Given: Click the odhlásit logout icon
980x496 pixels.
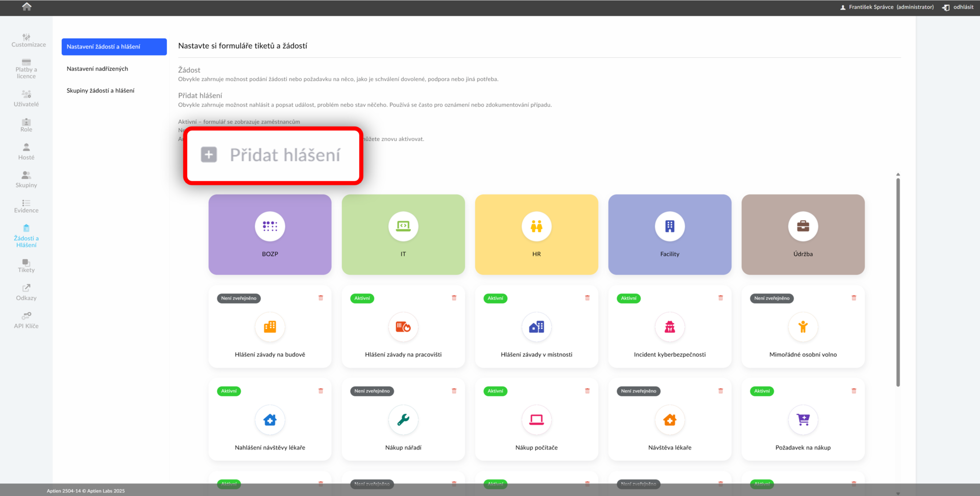Looking at the screenshot, I should point(946,7).
